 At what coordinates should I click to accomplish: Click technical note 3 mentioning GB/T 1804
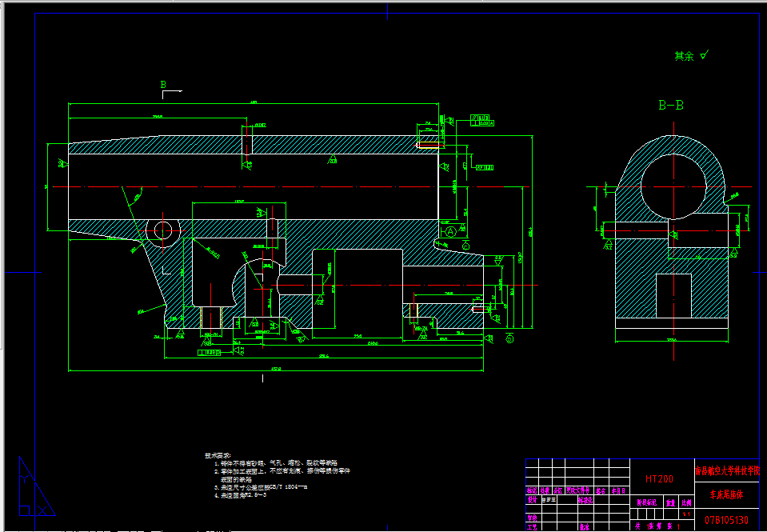tap(261, 487)
